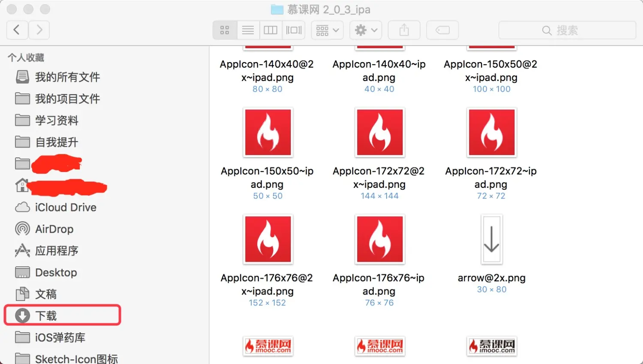Image resolution: width=643 pixels, height=364 pixels.
Task: Open AirDrop from the sidebar
Action: 54,229
